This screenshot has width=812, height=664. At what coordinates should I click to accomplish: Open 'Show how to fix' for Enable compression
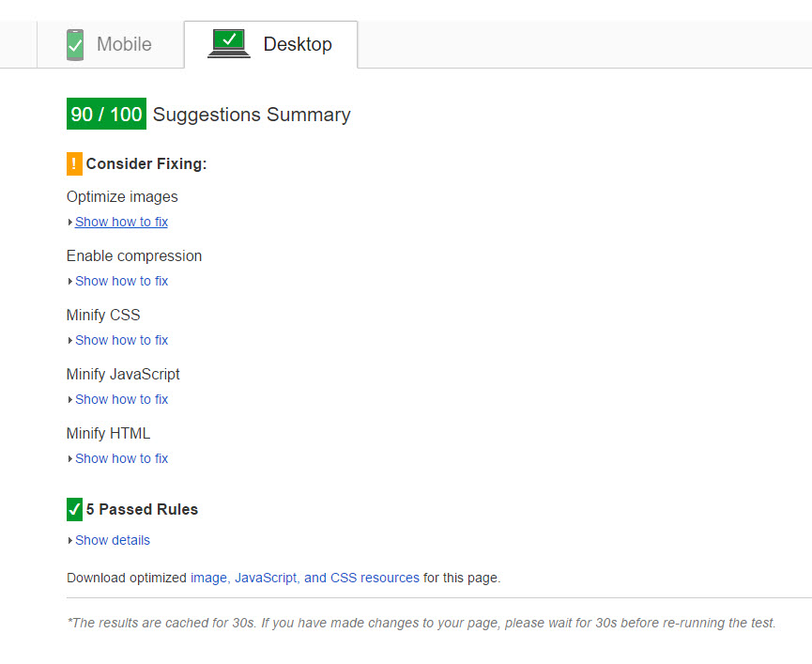121,281
